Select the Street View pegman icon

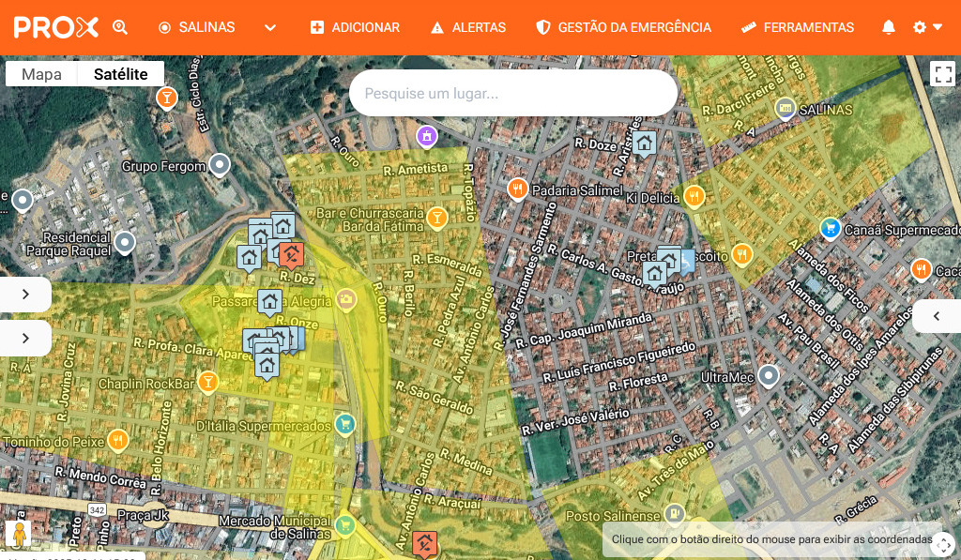(x=18, y=534)
